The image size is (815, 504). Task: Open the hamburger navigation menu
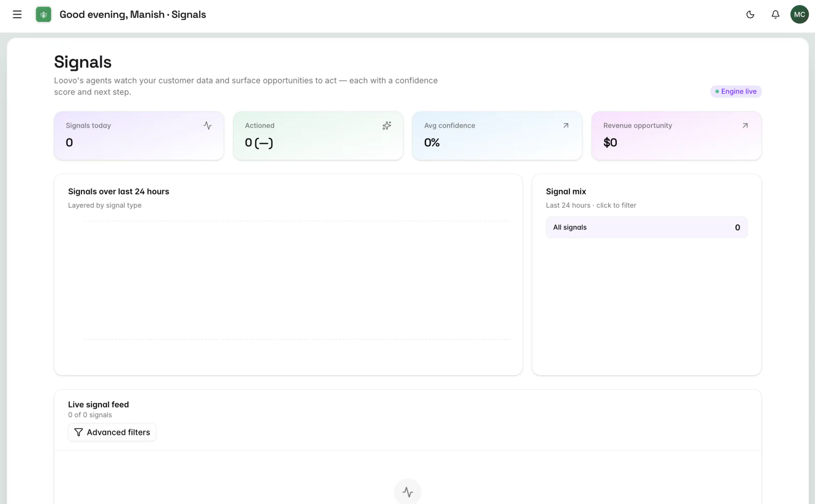pyautogui.click(x=17, y=15)
